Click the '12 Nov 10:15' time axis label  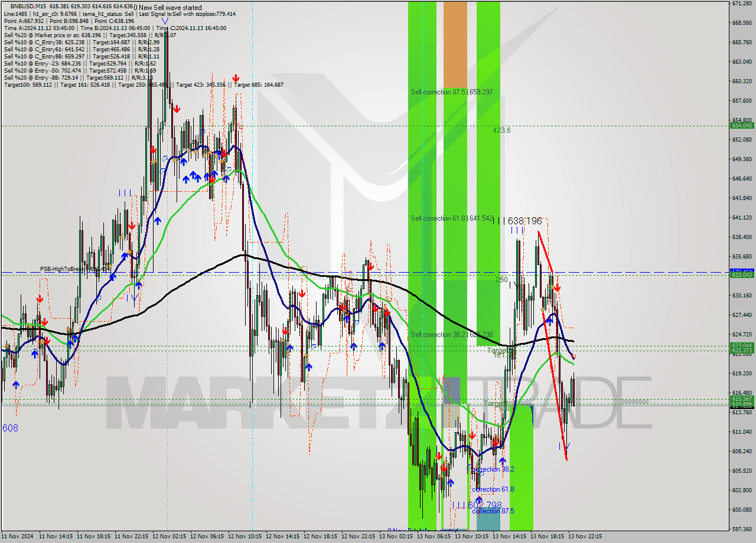[x=245, y=537]
